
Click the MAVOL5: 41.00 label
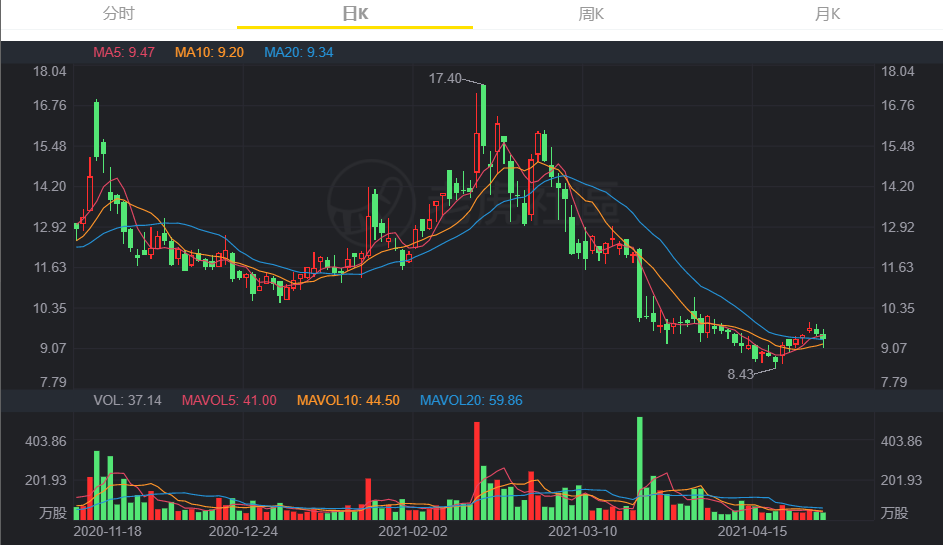click(x=229, y=400)
